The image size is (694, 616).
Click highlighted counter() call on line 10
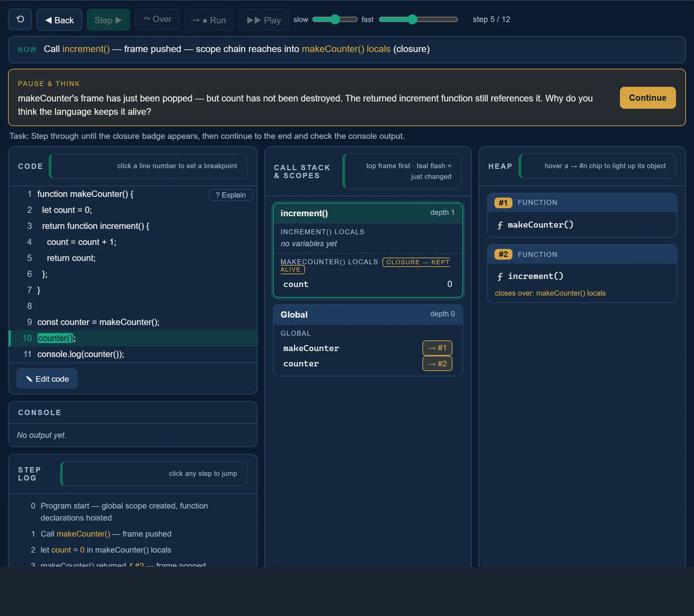coord(56,338)
